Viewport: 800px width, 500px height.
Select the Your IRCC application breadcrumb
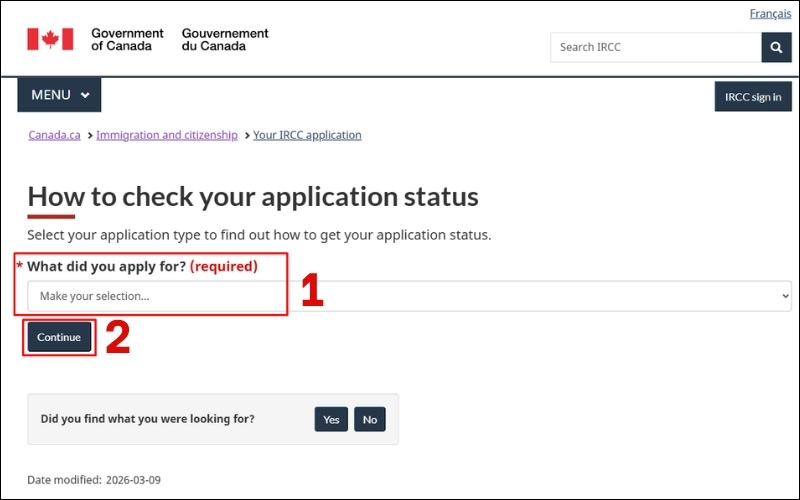pos(307,135)
